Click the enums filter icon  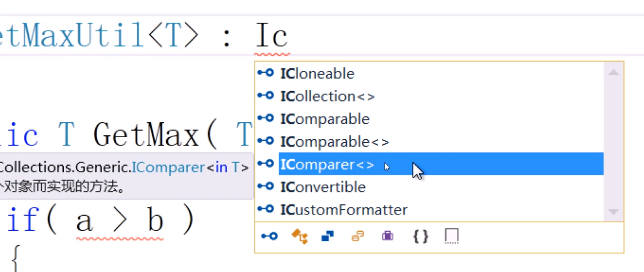click(358, 236)
